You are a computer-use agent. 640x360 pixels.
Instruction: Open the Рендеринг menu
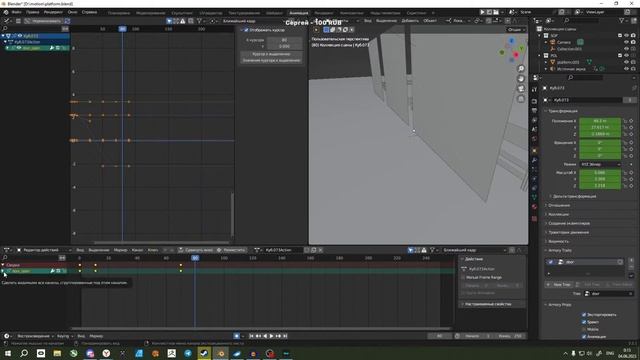click(x=53, y=12)
